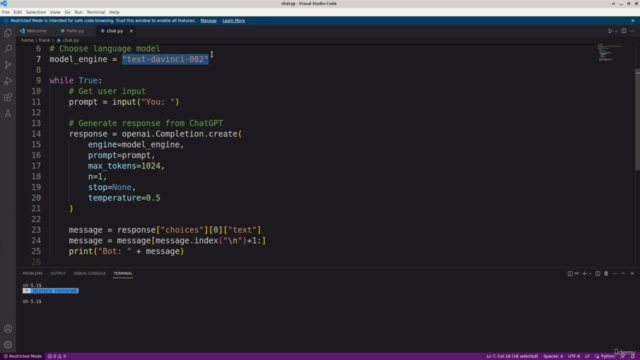Switch to the Debug Console panel tab
640x360 pixels.
click(89, 273)
